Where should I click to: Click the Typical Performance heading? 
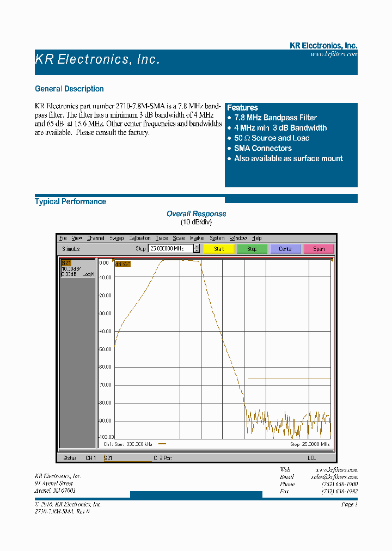tap(70, 201)
